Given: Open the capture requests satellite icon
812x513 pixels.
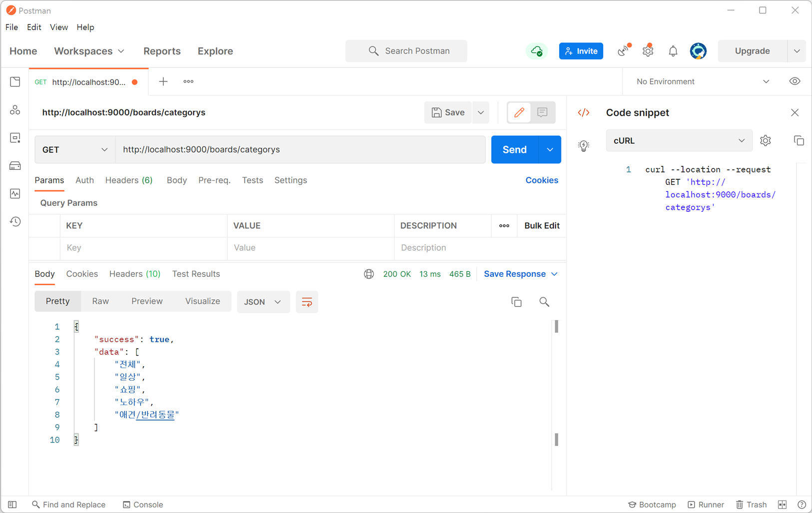Looking at the screenshot, I should tap(624, 50).
